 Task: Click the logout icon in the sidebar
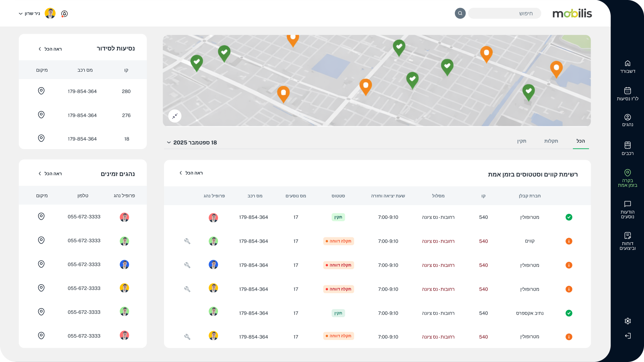tap(628, 336)
